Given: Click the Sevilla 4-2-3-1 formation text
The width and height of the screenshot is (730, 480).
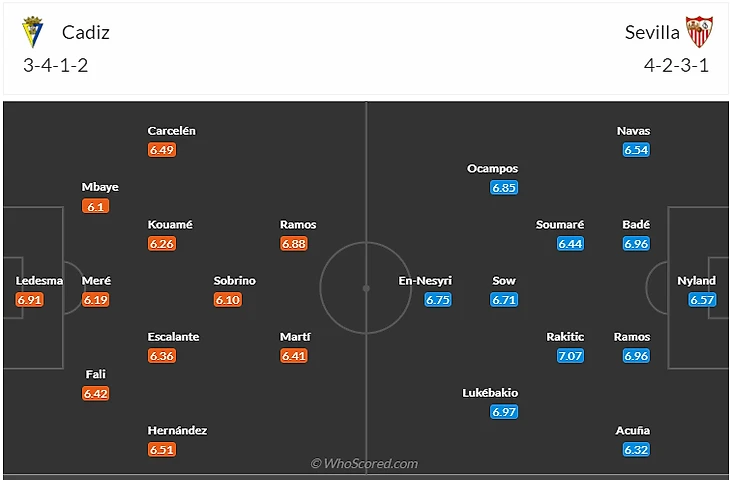Looking at the screenshot, I should tap(676, 65).
